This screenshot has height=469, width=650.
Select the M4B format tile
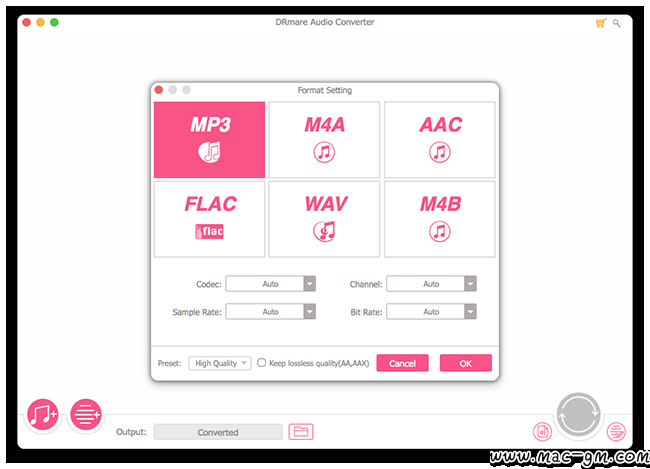click(x=439, y=219)
